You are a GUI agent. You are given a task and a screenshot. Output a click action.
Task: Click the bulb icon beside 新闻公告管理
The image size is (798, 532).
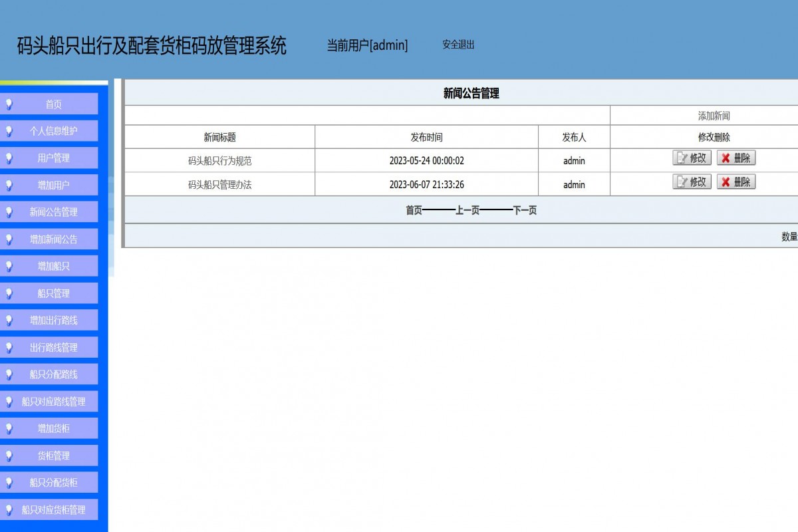[x=9, y=211]
